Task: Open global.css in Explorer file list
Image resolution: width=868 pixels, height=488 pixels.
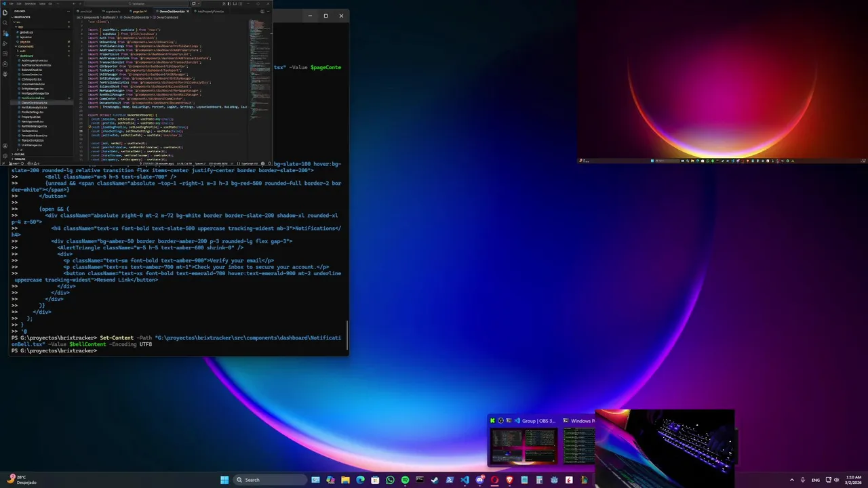Action: 26,33
